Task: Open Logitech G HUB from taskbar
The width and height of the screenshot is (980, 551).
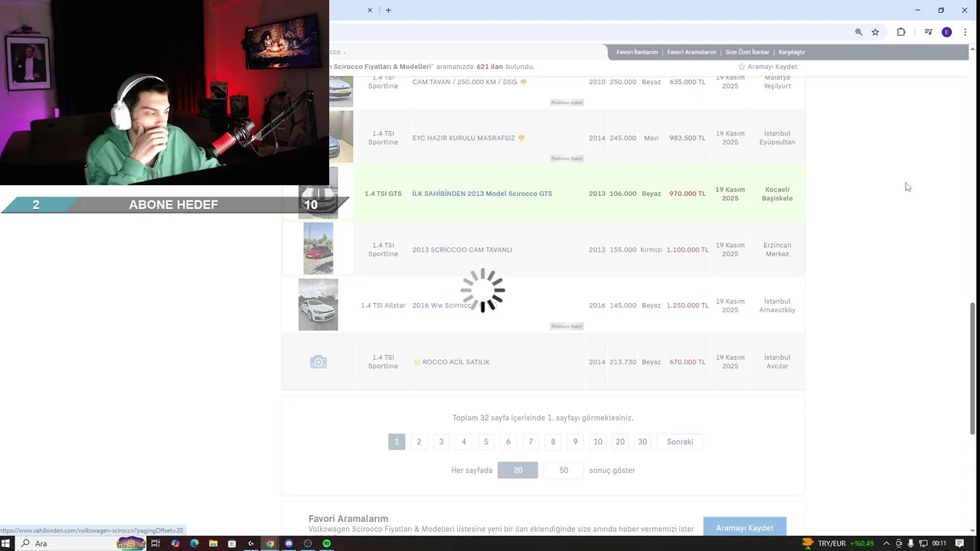Action: coord(250,543)
